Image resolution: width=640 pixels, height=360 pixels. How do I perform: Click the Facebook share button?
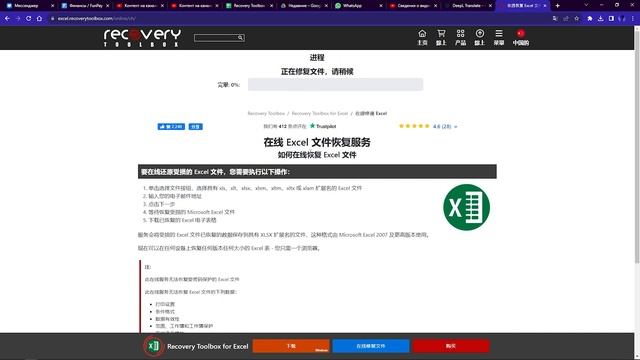(196, 127)
